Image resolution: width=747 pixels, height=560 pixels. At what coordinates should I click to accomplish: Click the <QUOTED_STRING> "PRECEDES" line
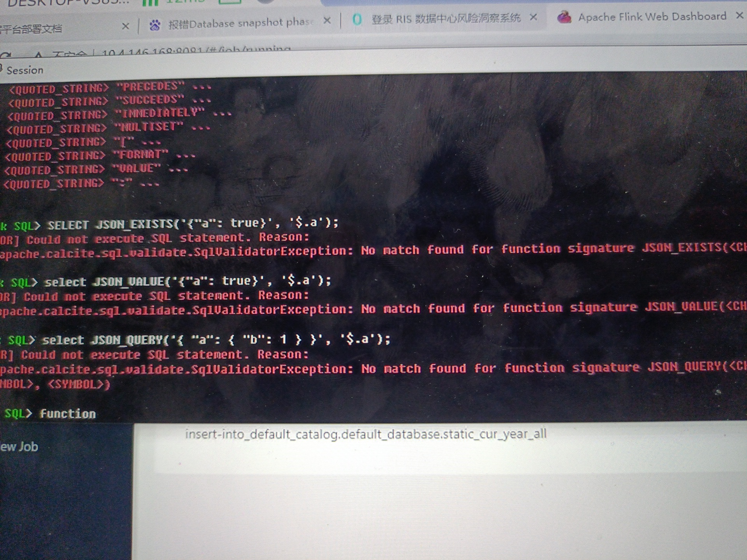[x=110, y=87]
